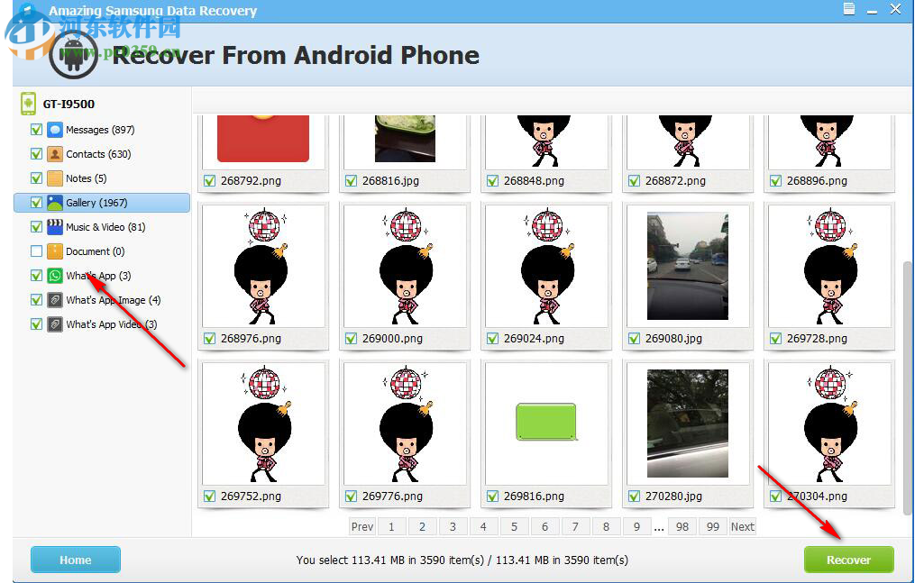
Task: Uncheck the What's App (3) checkbox
Action: [37, 276]
